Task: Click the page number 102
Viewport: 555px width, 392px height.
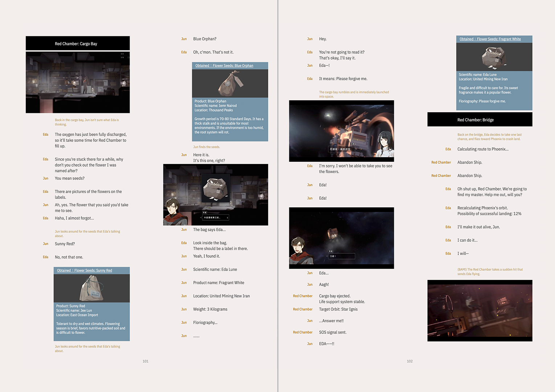Action: pos(410,361)
